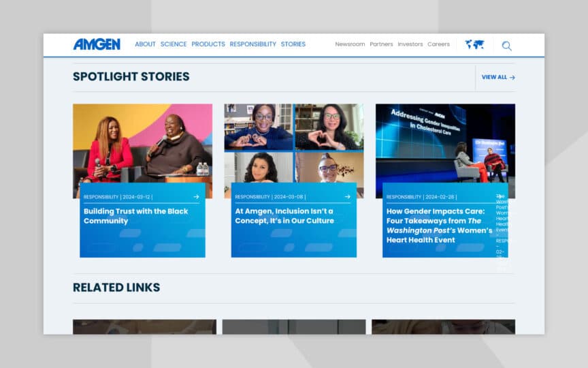The image size is (588, 368).
Task: Open the Stories menu
Action: [x=293, y=44]
